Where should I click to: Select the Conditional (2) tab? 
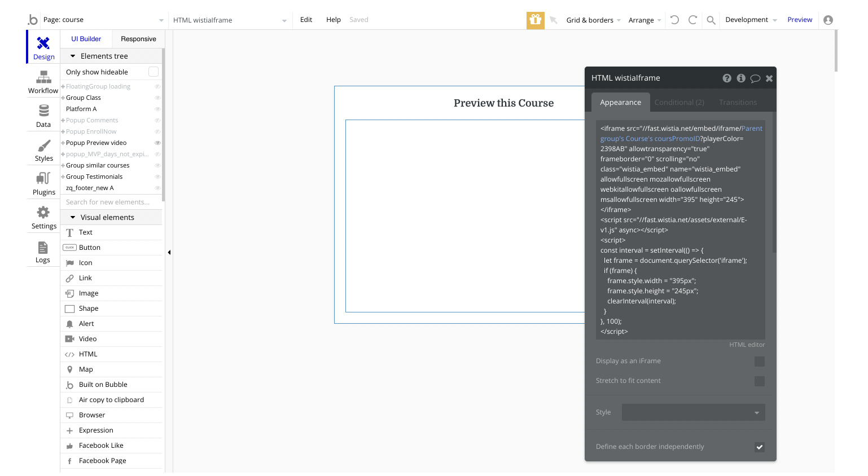(x=679, y=102)
